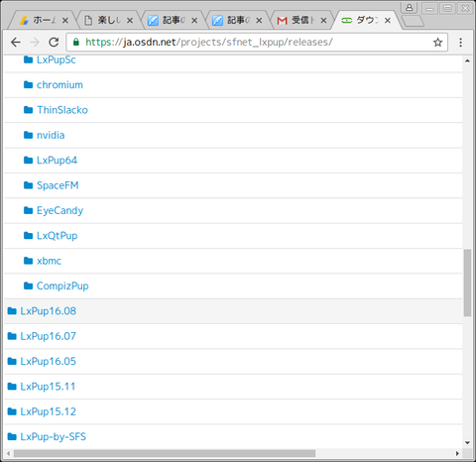Close the Gmail 受信 tab
Image resolution: width=476 pixels, height=462 pixels.
click(323, 21)
